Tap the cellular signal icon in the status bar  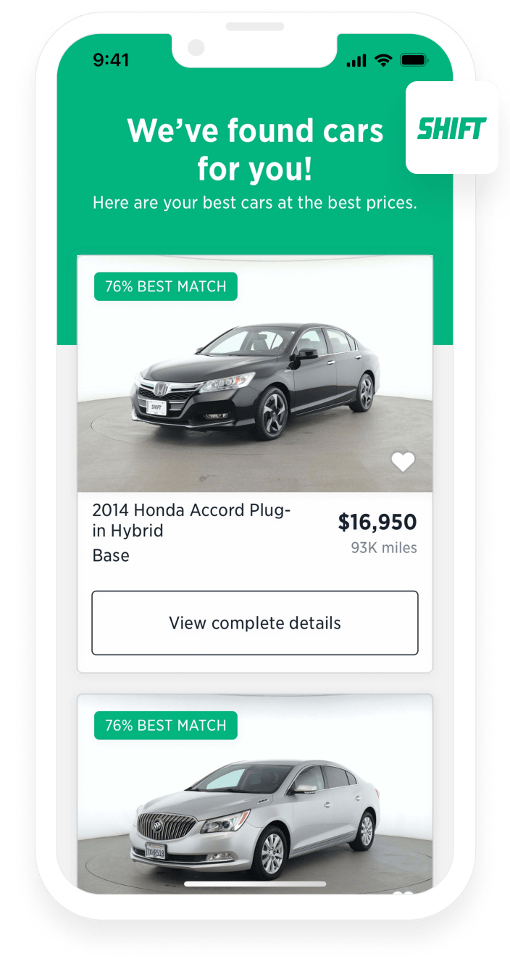pyautogui.click(x=356, y=62)
